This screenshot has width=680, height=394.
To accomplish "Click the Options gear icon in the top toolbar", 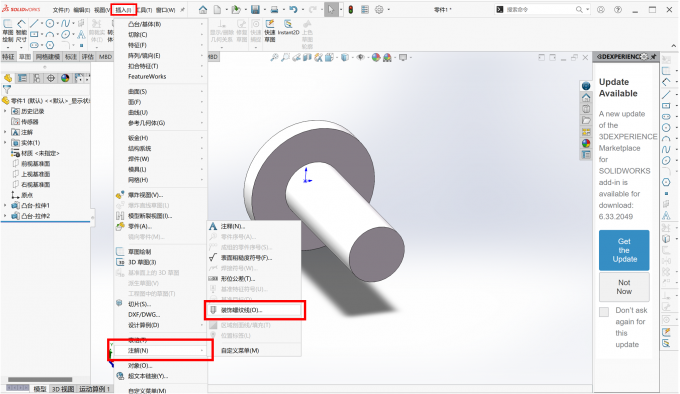I will (379, 9).
